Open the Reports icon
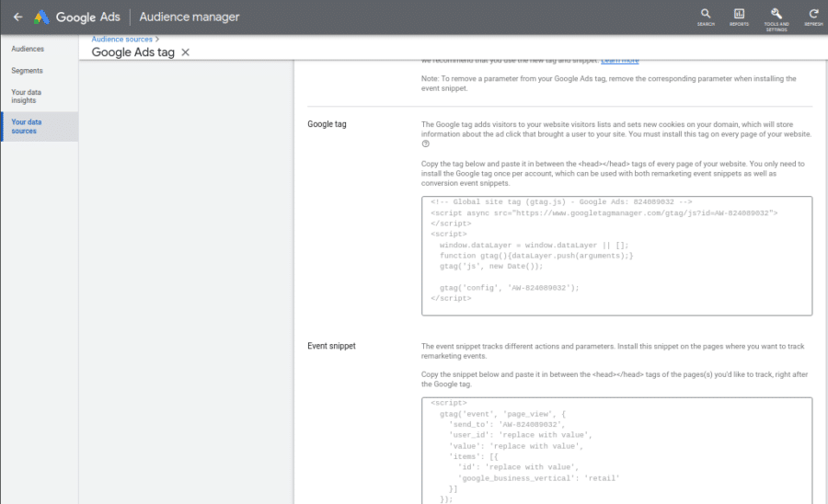 (x=739, y=17)
